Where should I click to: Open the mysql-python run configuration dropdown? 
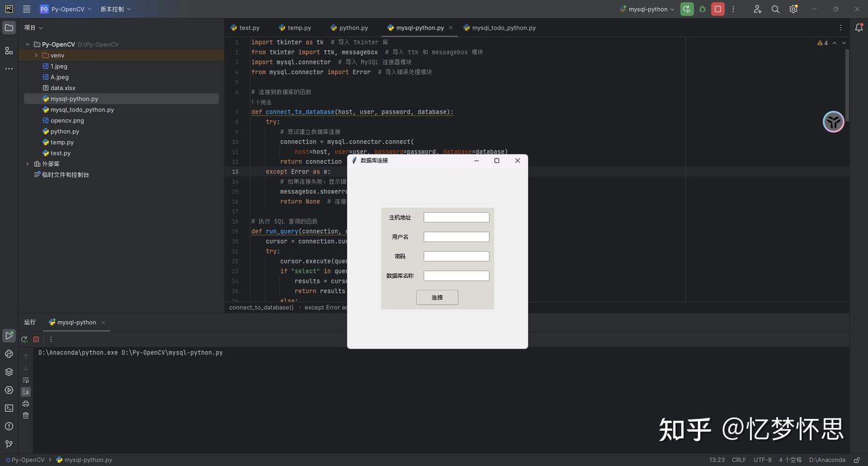point(647,9)
